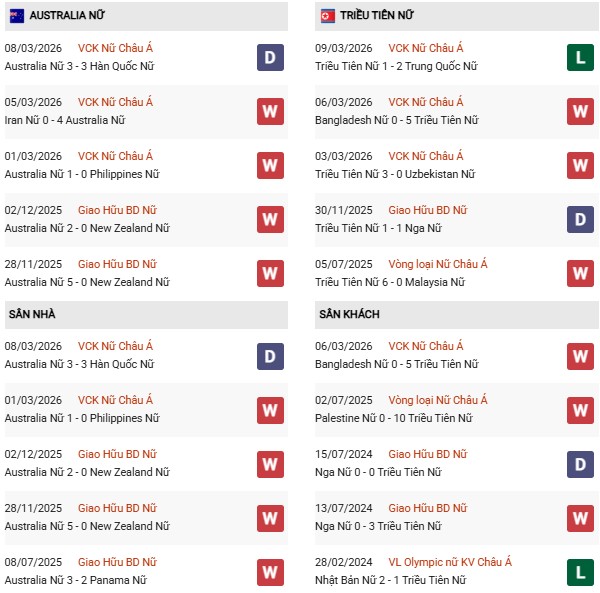
Task: Click the D badge for Triều Tiên 1-1 Nga
Action: click(x=579, y=219)
